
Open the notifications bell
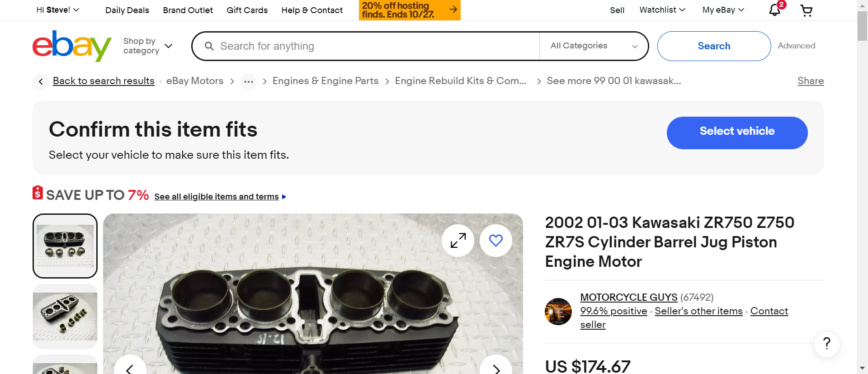pos(775,10)
